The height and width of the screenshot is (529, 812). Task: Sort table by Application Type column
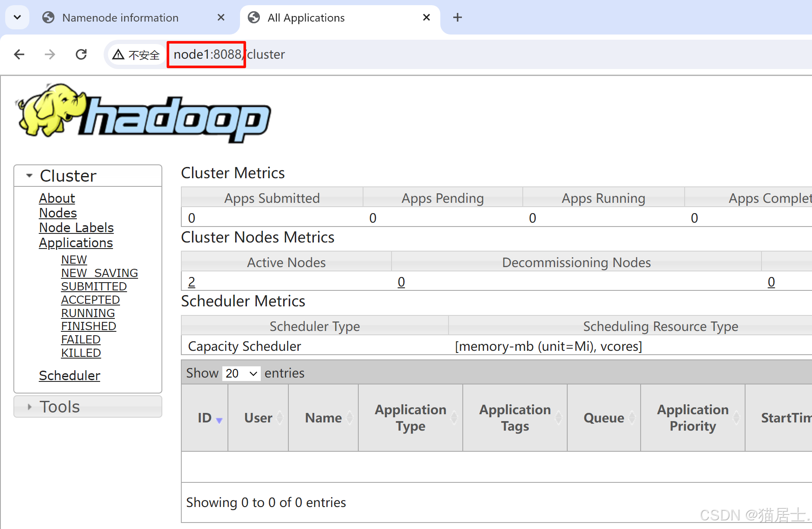(411, 418)
